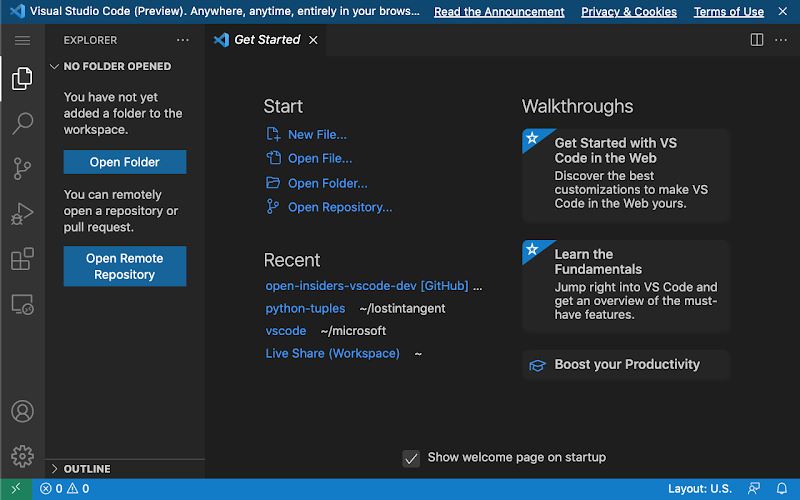Click Open File... link under Start
Screen dimensions: 800x500
(320, 159)
